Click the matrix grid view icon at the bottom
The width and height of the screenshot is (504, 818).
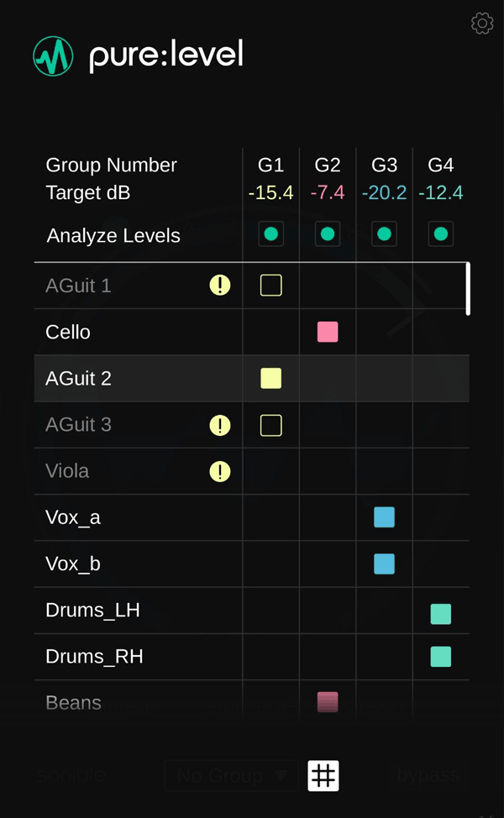pyautogui.click(x=323, y=775)
